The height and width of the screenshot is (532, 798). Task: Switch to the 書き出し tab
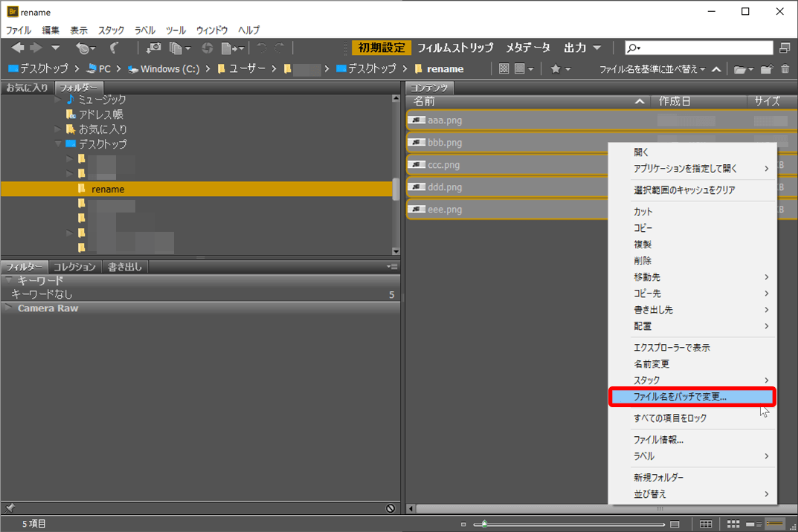coord(125,267)
